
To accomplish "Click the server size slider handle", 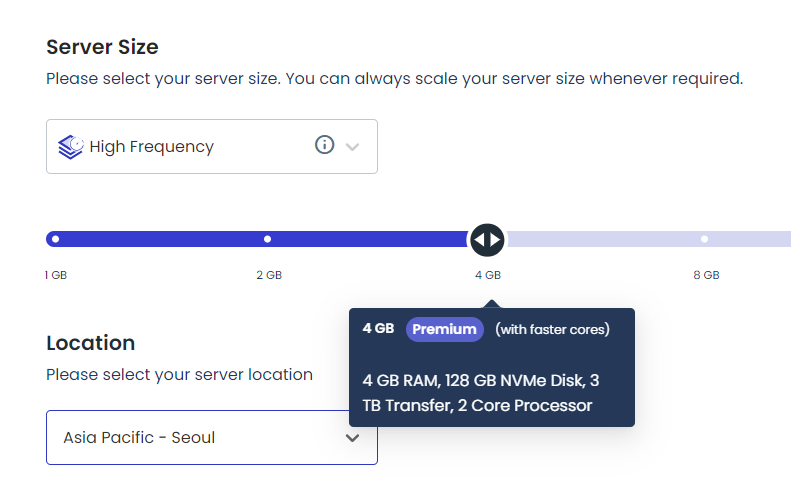I will tap(487, 240).
